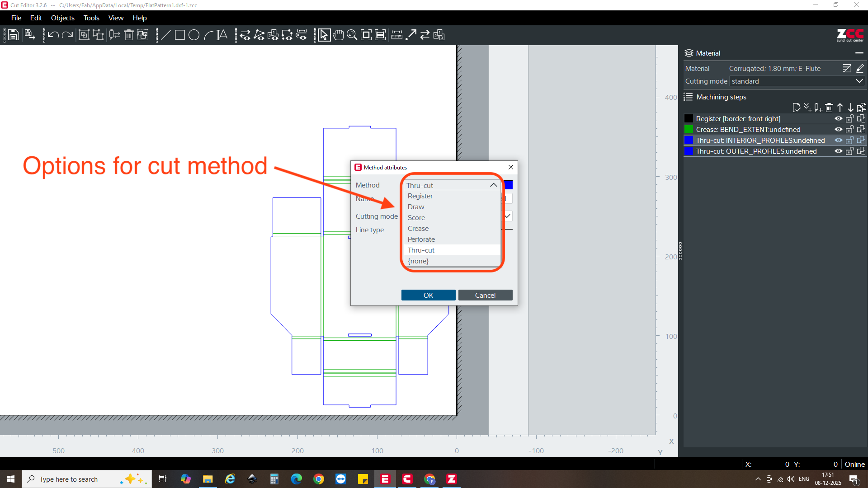This screenshot has width=868, height=488.
Task: Click the Undo arrow icon
Action: 53,35
